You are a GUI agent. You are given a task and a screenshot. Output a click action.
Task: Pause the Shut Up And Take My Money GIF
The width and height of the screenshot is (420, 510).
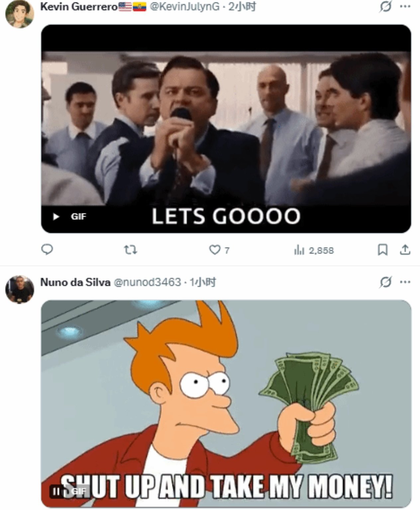click(56, 491)
